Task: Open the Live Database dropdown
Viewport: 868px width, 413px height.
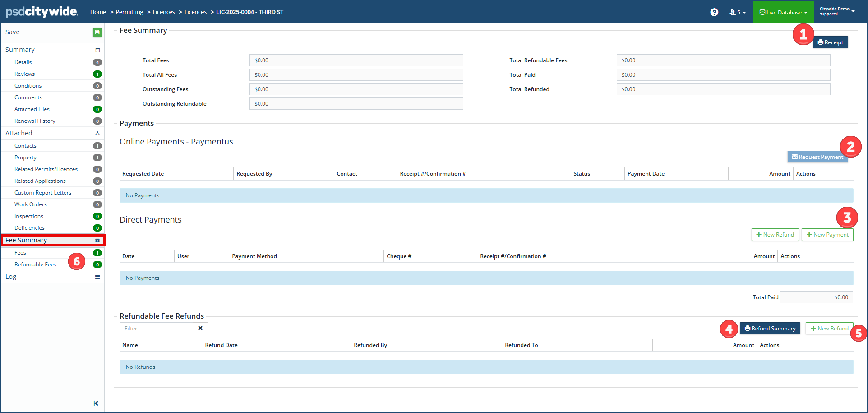Action: pos(783,12)
